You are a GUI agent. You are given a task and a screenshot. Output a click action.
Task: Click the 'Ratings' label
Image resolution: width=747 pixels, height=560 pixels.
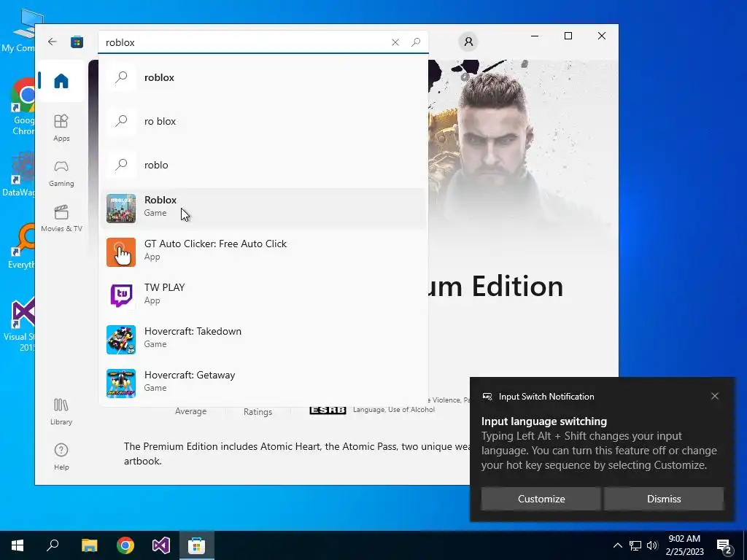tap(258, 412)
